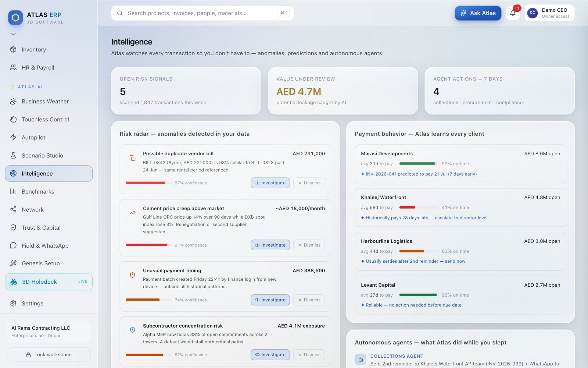The width and height of the screenshot is (588, 368).
Task: Dismiss the cement price creep alert
Action: [309, 245]
